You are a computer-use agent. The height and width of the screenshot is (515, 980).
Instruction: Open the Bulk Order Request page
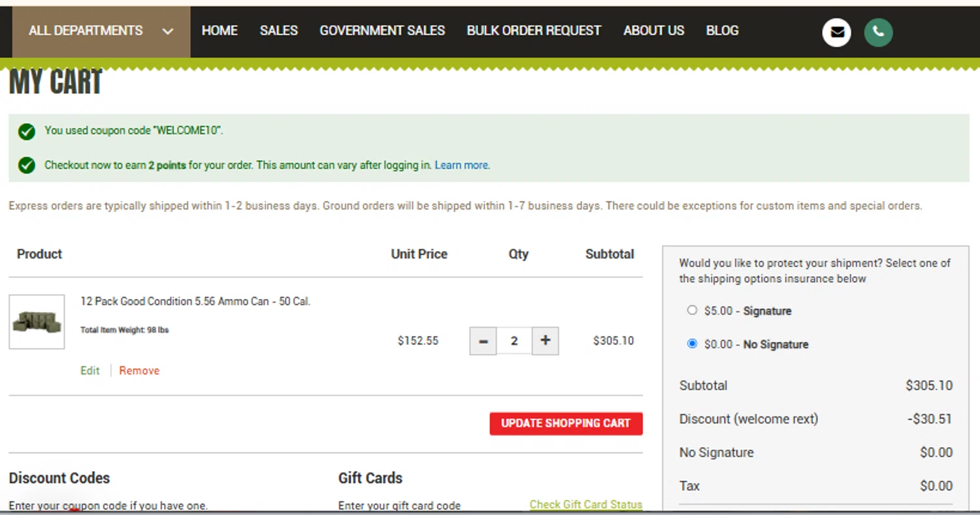tap(534, 31)
